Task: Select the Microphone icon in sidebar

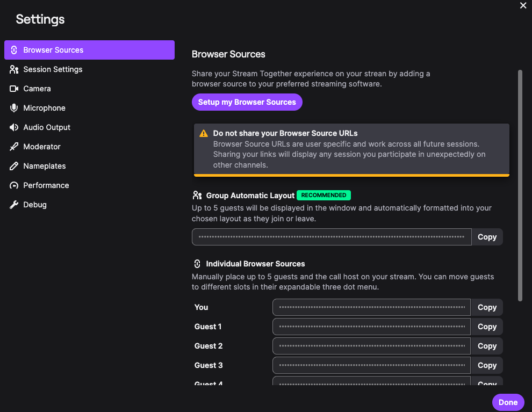Action: point(14,108)
